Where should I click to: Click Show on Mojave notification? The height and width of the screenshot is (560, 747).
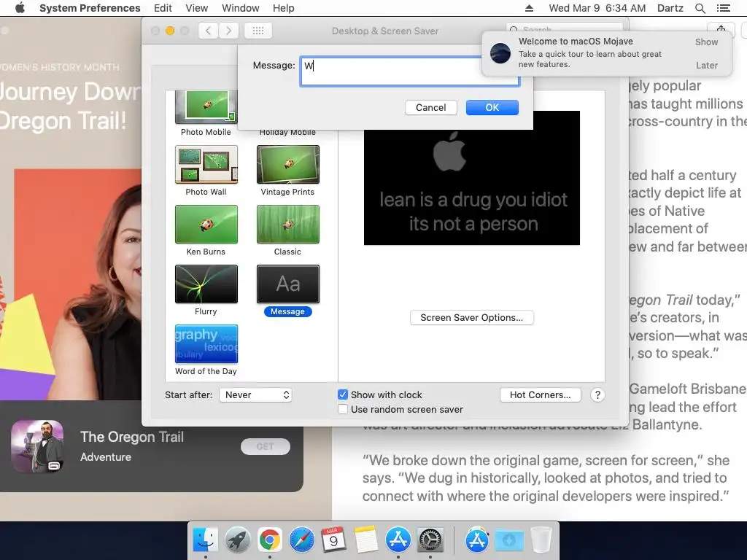pyautogui.click(x=706, y=42)
